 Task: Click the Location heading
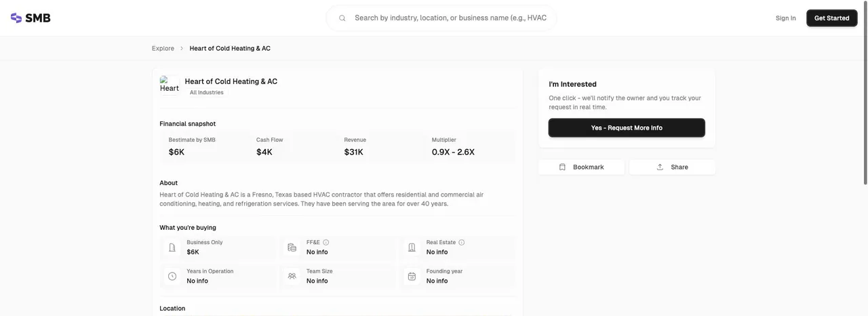click(172, 309)
